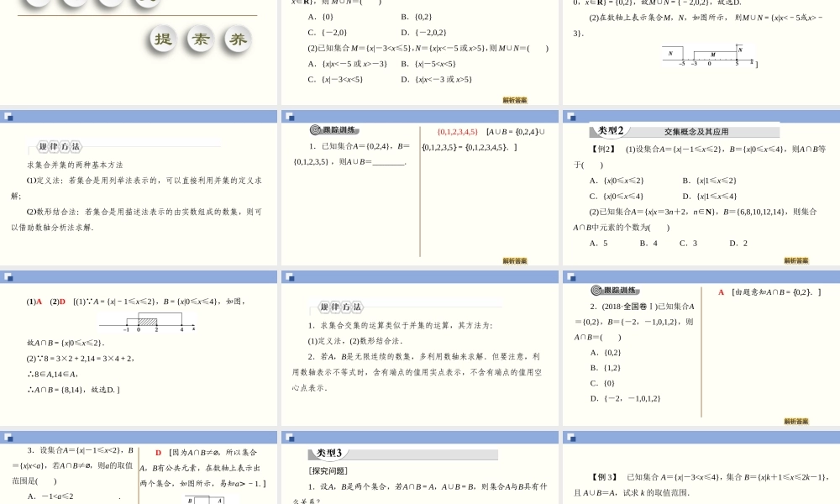Select the 跟踪训练 target icon badge
Screen dimensions: 840x504
pos(315,130)
